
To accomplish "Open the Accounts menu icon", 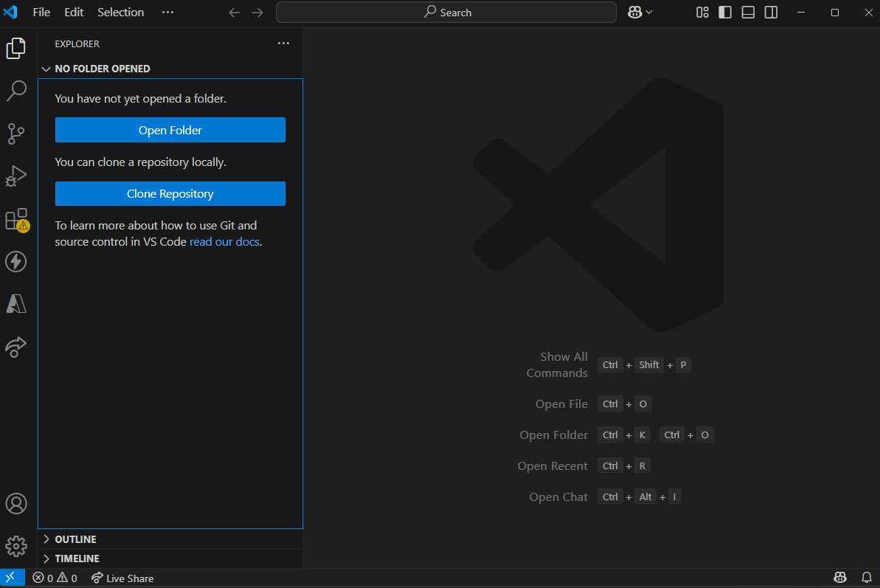I will coord(15,504).
